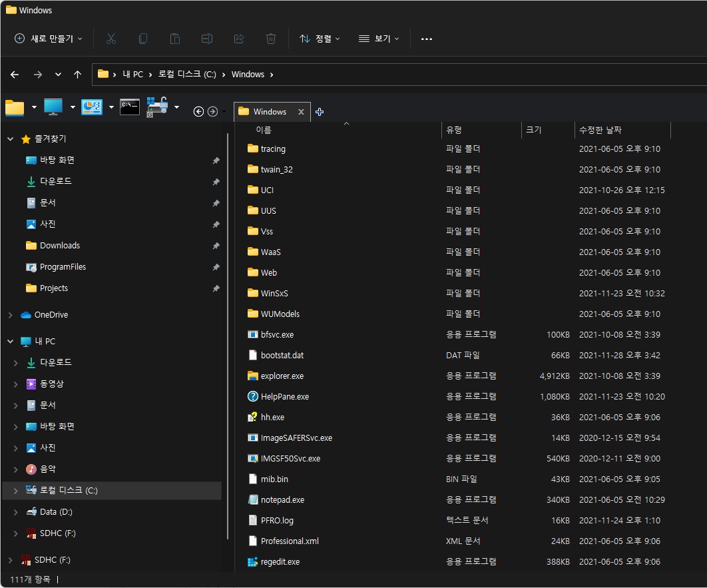
Task: Select the Professional.xml file
Action: pyautogui.click(x=290, y=541)
